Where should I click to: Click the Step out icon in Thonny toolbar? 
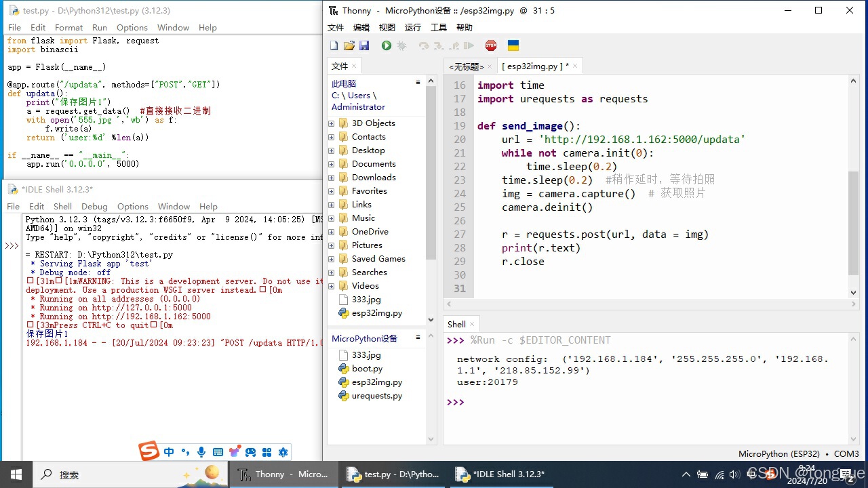pyautogui.click(x=454, y=45)
